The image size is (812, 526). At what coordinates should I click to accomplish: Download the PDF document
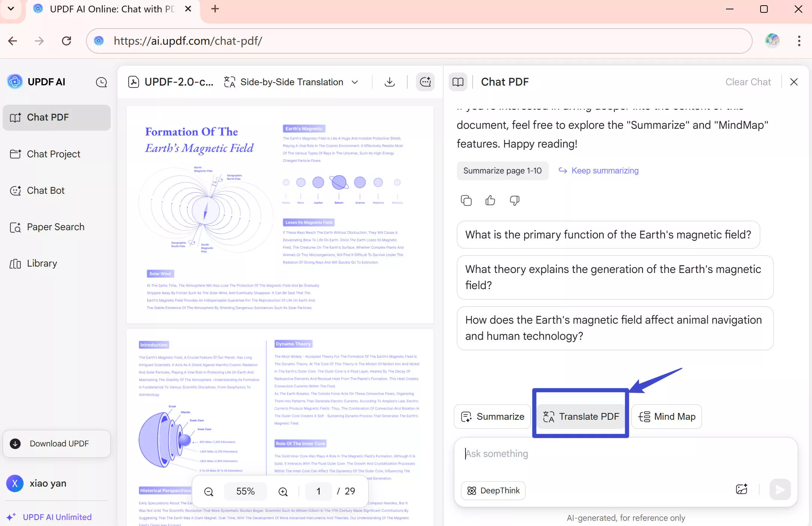coord(389,82)
